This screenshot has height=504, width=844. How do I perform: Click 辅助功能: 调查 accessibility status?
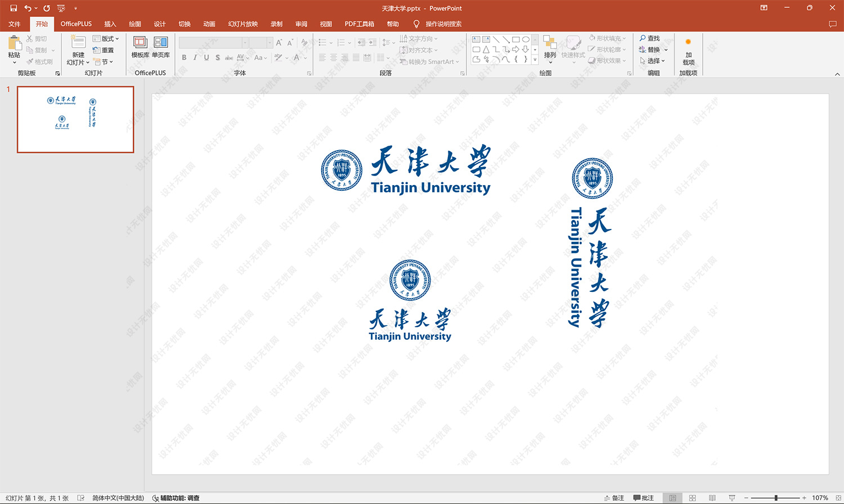[176, 498]
